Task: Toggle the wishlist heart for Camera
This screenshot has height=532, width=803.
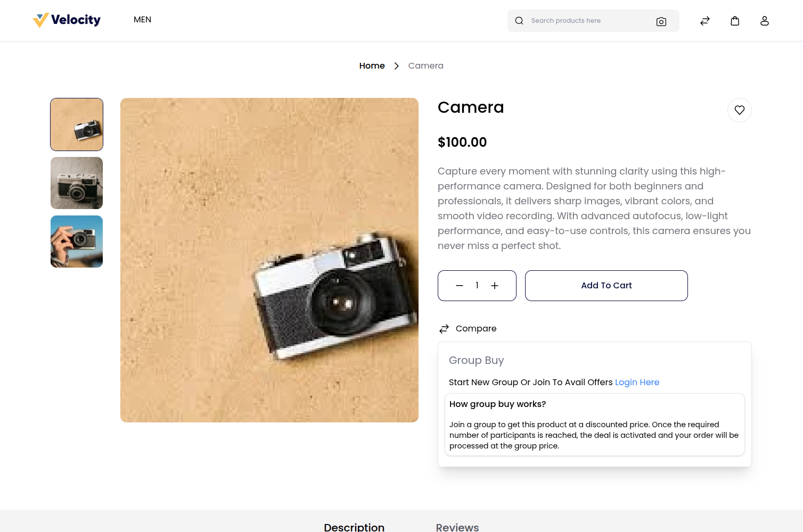Action: pyautogui.click(x=740, y=110)
